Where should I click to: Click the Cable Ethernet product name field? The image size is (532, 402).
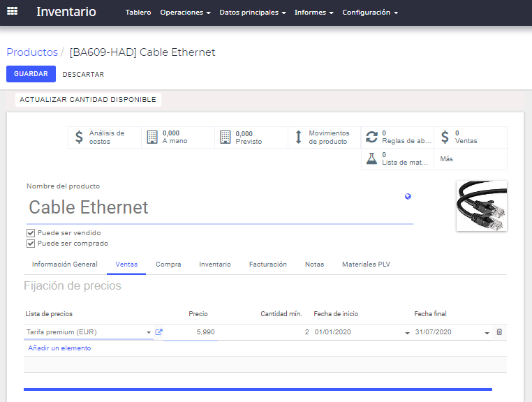point(220,207)
